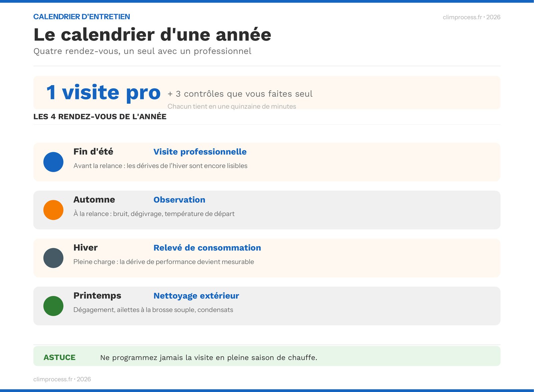Click 'Relevé de consommation' heading
Image resolution: width=534 pixels, height=392 pixels.
207,248
